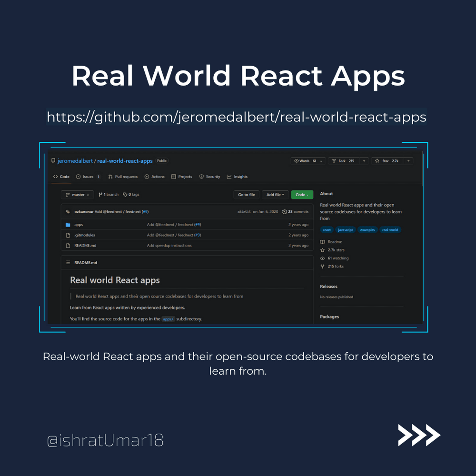Viewport: 476px width, 476px height.
Task: Click the commit history clock icon
Action: [x=285, y=212]
